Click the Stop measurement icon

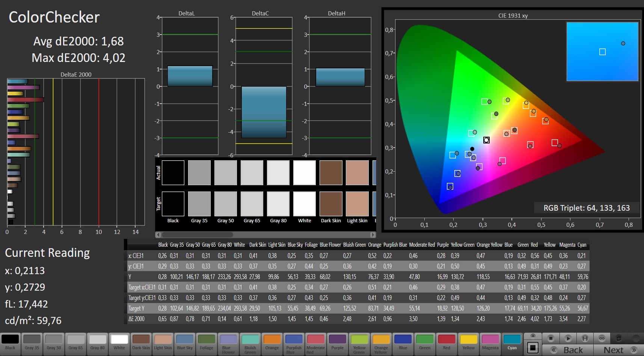pos(550,338)
